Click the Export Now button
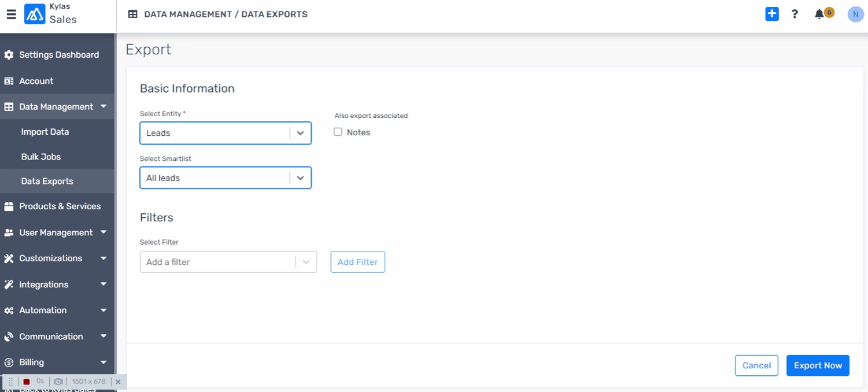Viewport: 868px width, 392px height. click(x=817, y=365)
